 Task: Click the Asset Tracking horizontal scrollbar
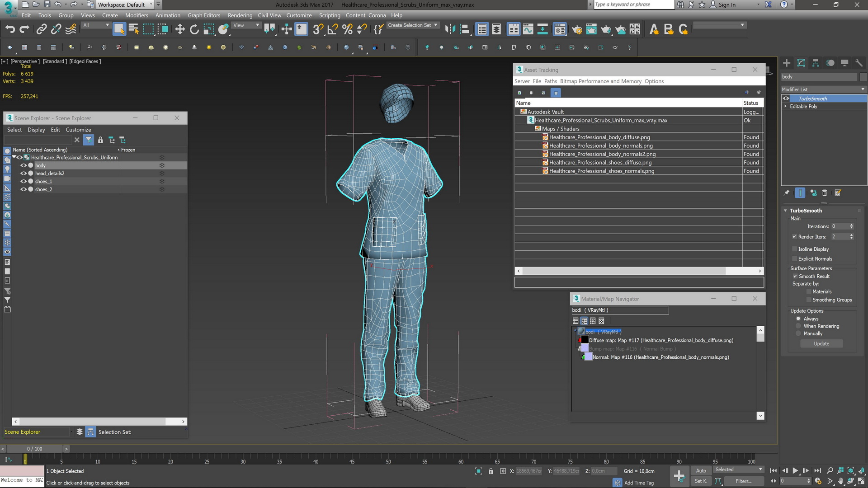coord(639,271)
